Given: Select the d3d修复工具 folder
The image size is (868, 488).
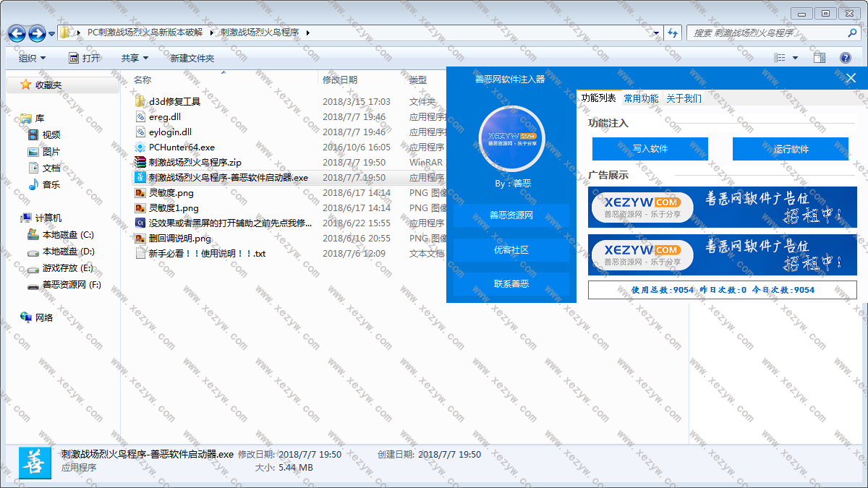Looking at the screenshot, I should point(174,102).
